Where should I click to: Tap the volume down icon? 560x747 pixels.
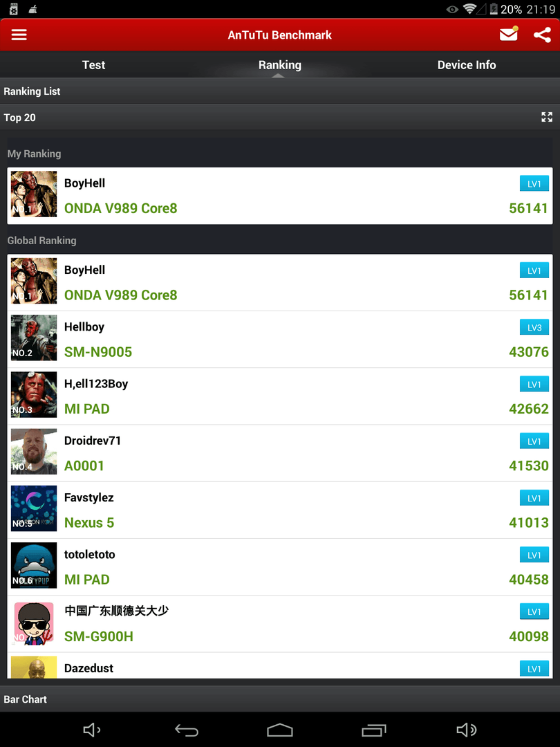(x=92, y=730)
